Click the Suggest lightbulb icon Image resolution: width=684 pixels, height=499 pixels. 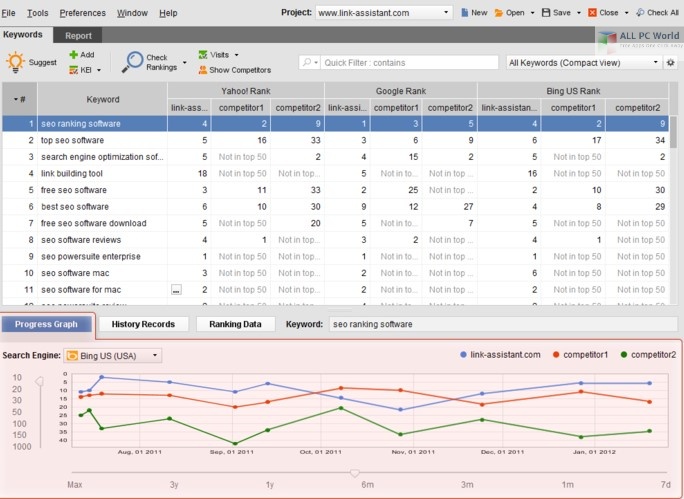coord(15,62)
